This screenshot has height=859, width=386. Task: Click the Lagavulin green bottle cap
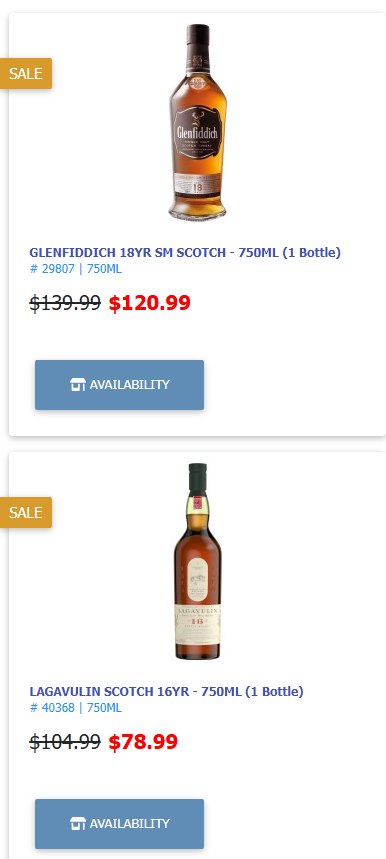(x=198, y=478)
